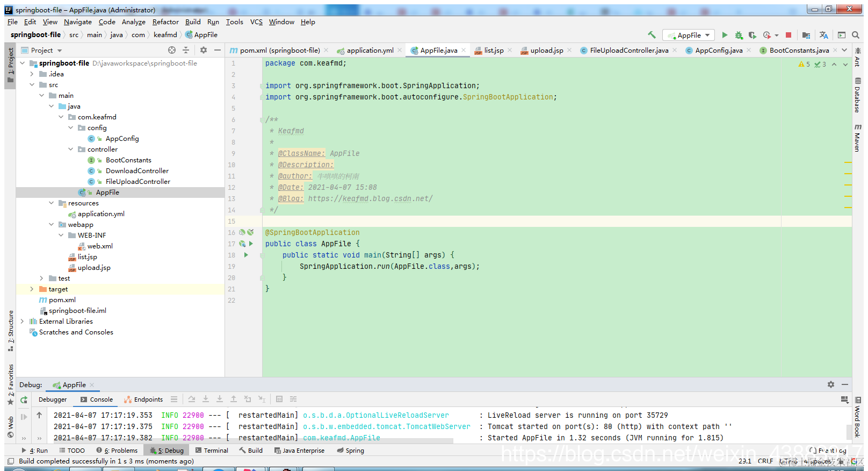Click the locate/select opened file icon
868x471 pixels.
click(172, 50)
